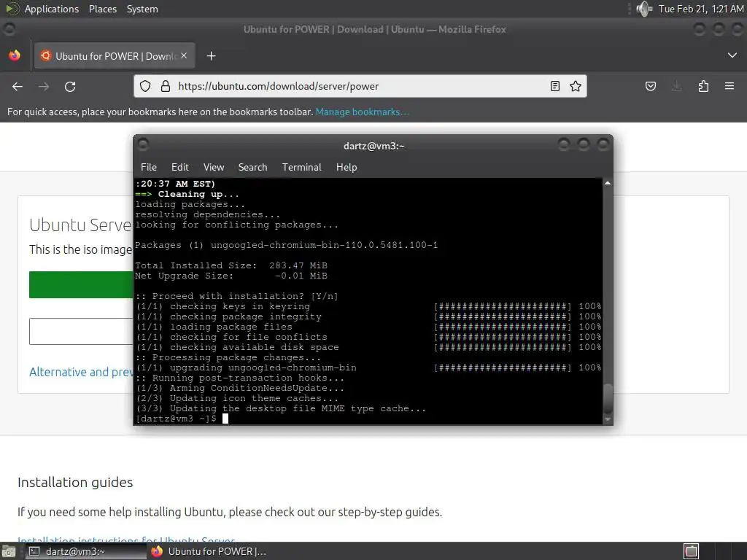Open Firefox View icon at tab bar start

point(15,55)
